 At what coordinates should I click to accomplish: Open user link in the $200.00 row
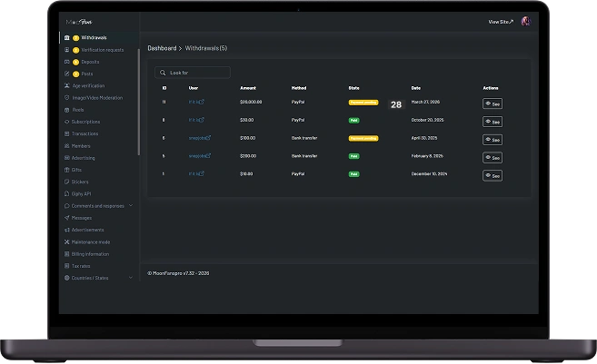pyautogui.click(x=200, y=156)
